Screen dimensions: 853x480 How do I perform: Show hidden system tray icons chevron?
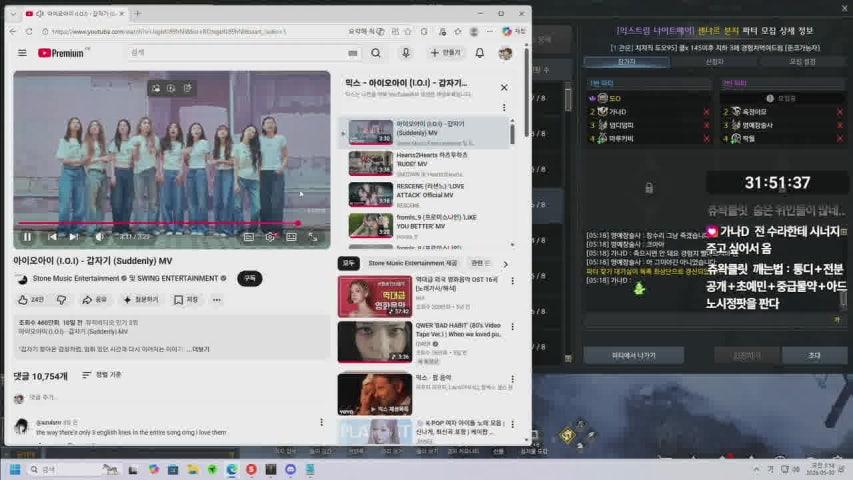point(756,469)
